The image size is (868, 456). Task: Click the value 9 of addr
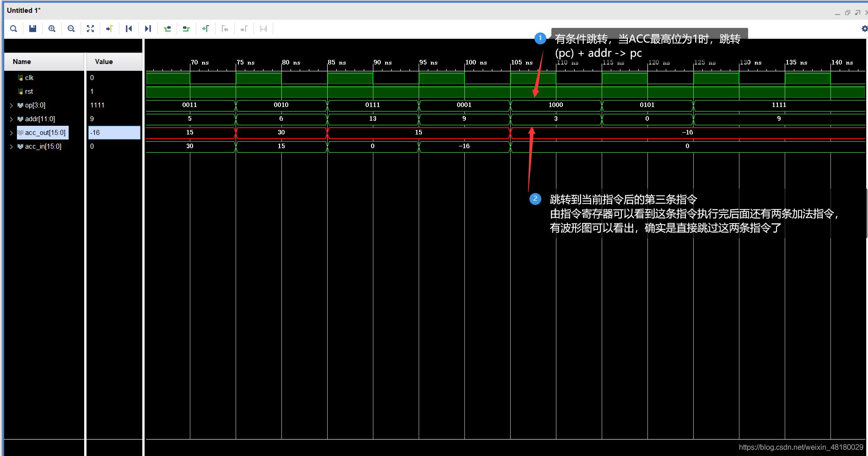click(x=92, y=119)
